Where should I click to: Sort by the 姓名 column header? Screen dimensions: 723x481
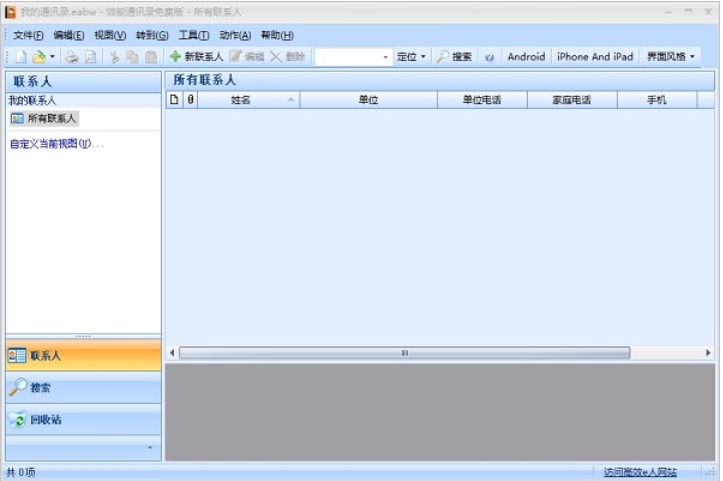click(249, 100)
